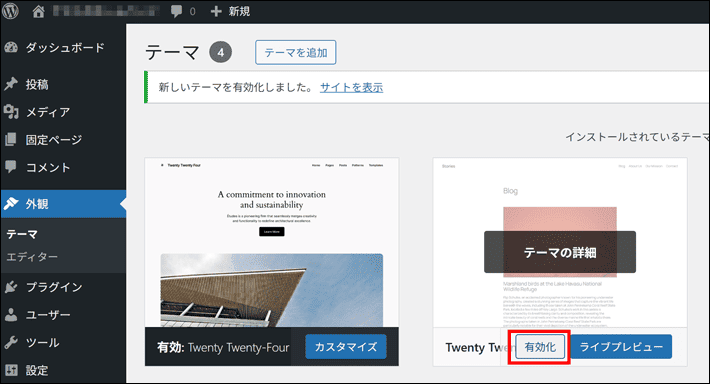710x384 pixels.
Task: Click the ダッシュボード gauge icon
Action: (x=11, y=48)
